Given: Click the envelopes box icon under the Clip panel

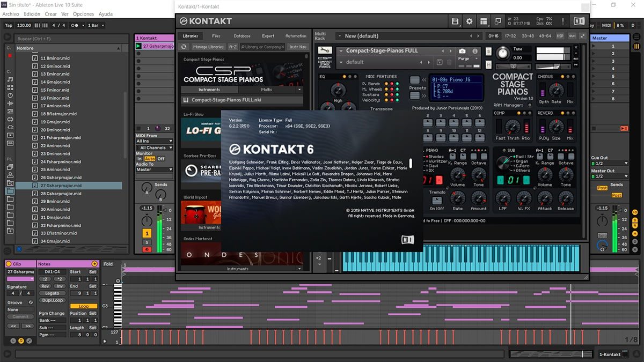Looking at the screenshot, I should pos(29,341).
